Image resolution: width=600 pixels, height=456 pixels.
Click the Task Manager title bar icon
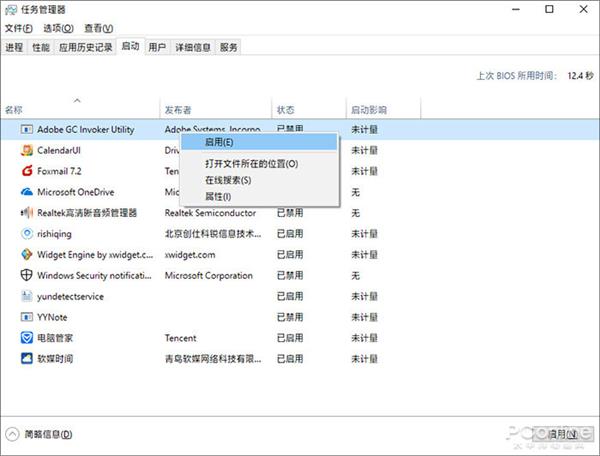pos(11,10)
